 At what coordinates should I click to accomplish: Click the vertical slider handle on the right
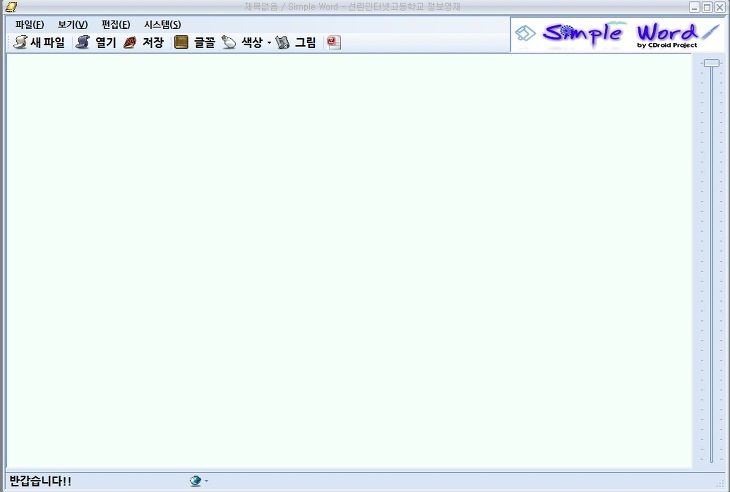point(711,63)
